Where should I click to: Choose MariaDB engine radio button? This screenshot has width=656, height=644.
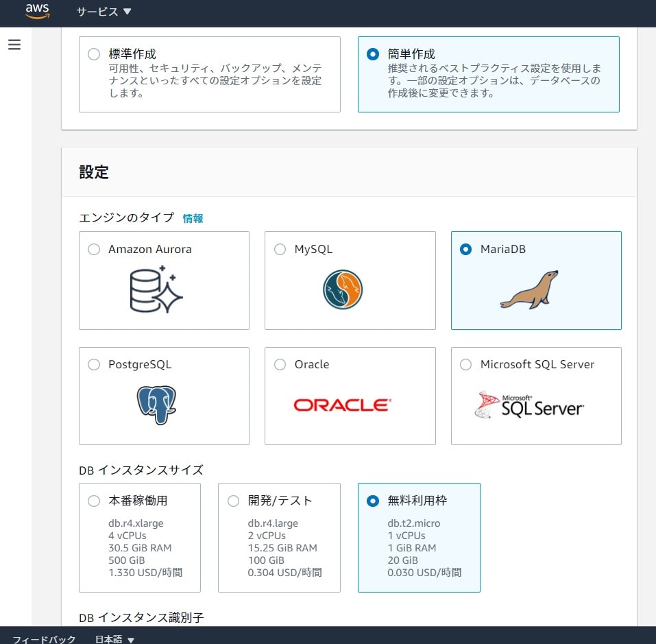pyautogui.click(x=465, y=250)
